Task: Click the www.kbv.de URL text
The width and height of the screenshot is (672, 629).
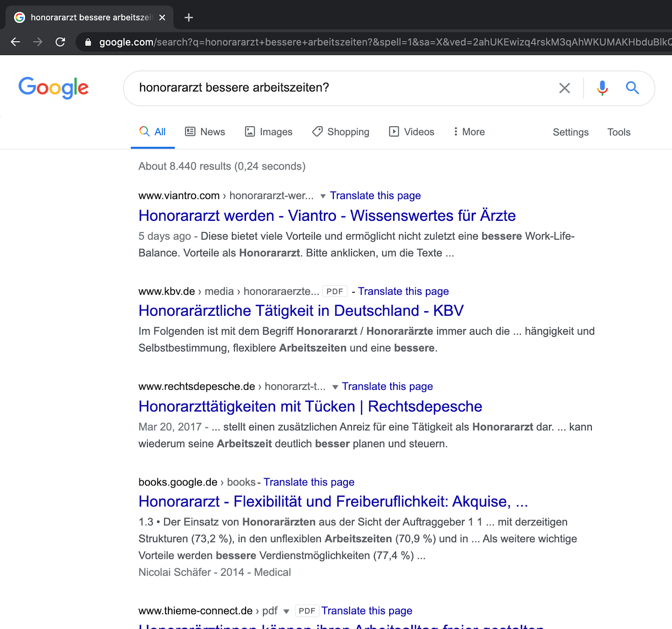Action: (x=167, y=291)
